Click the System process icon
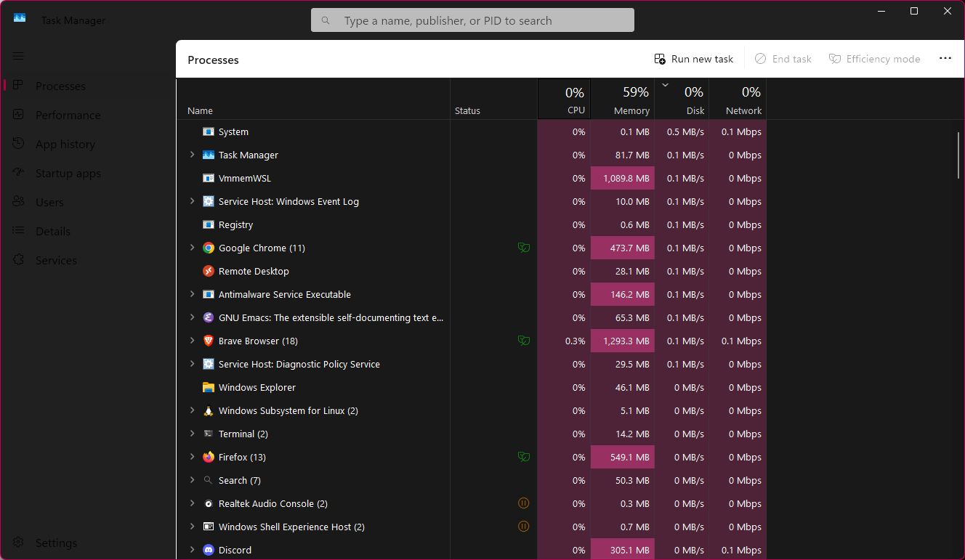 click(209, 131)
